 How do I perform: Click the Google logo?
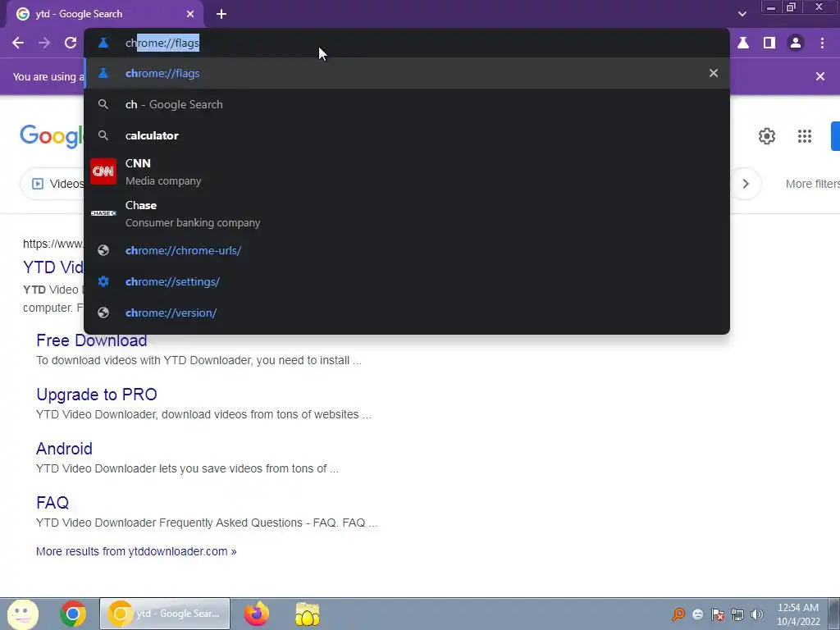(52, 136)
